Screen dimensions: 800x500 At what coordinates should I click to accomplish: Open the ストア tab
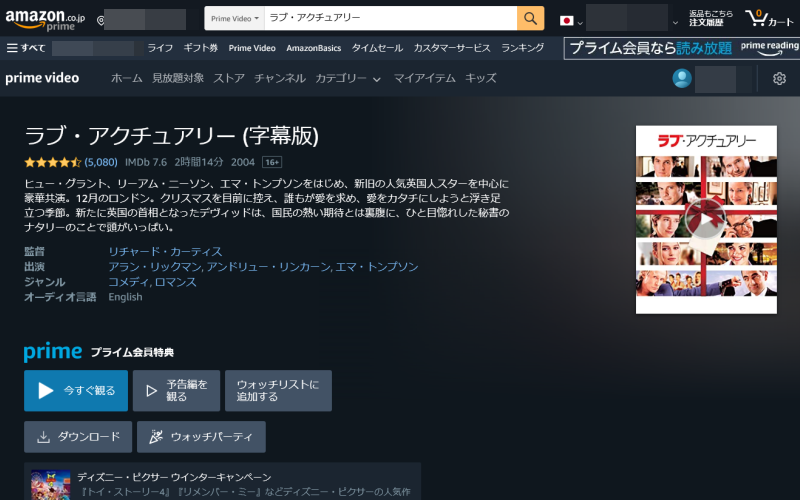pos(229,78)
